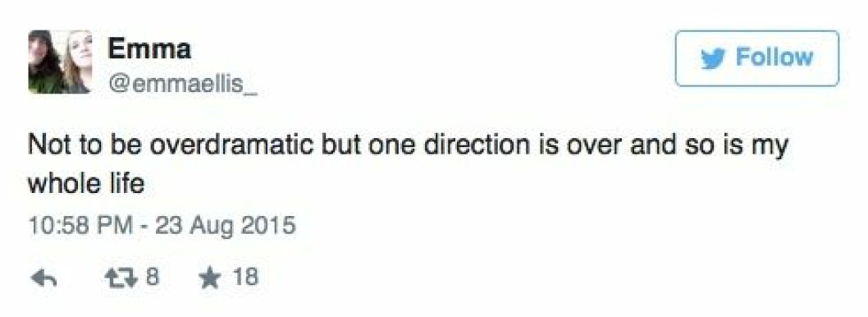Open the tweet's timestamp permalink
Screen dimensions: 868x317
click(162, 227)
